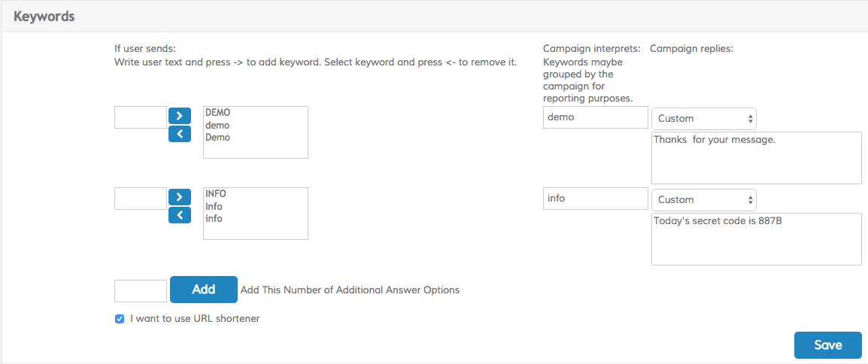Viewport: 868px width, 364px height.
Task: Select lowercase demo keyword in the list
Action: pos(217,126)
